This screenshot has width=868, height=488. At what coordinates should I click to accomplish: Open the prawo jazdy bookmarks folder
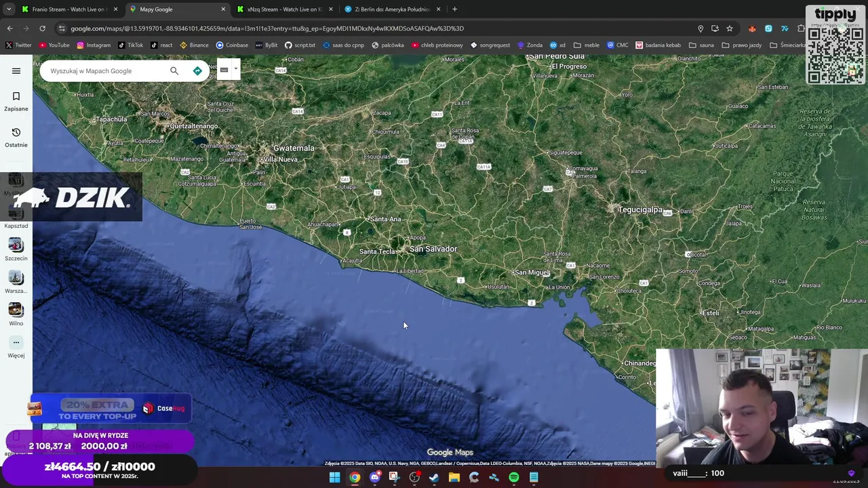point(741,45)
